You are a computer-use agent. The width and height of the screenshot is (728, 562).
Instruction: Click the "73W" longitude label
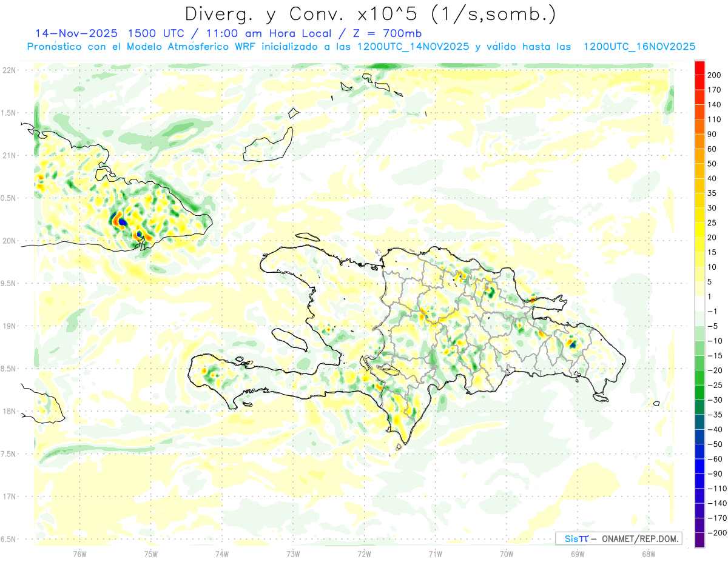tap(292, 554)
